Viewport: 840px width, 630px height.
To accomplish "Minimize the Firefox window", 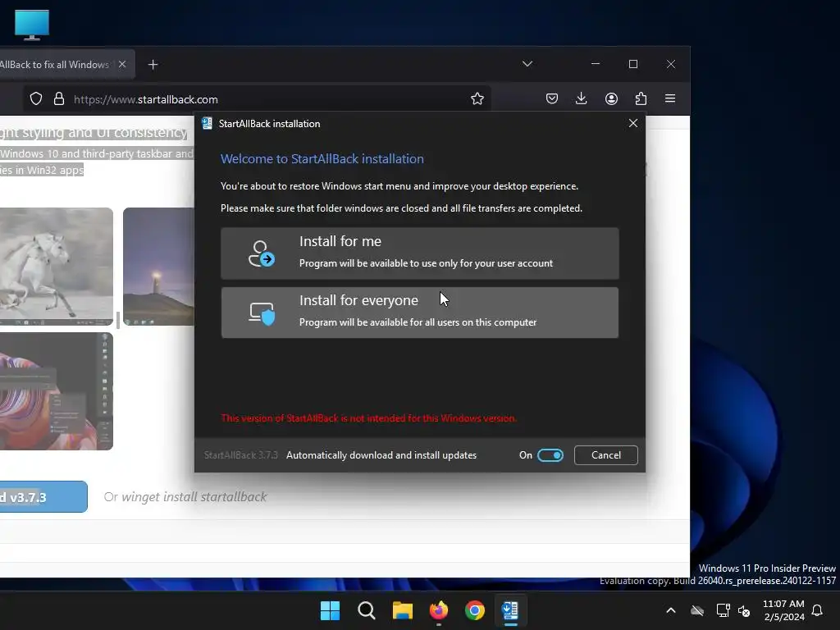I will pos(596,64).
